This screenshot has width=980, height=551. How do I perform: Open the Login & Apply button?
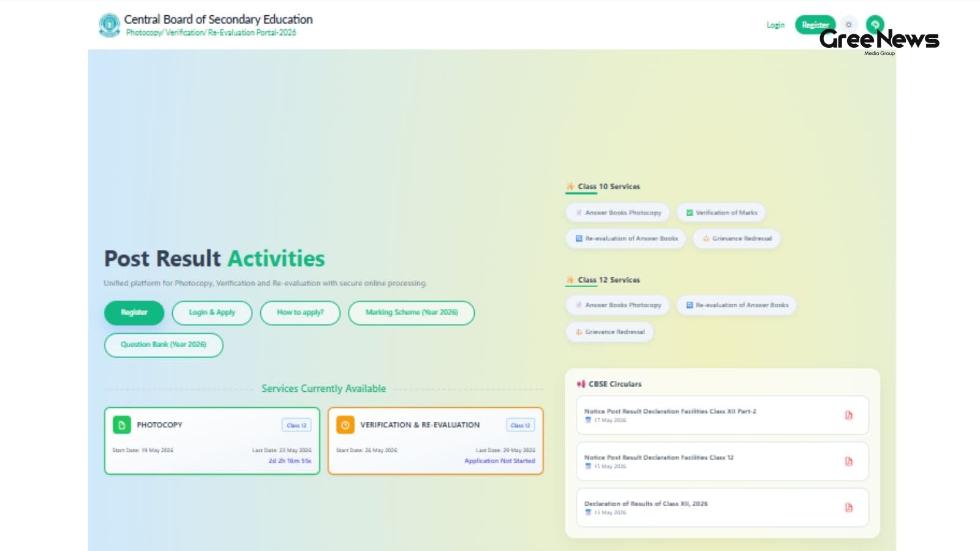click(x=212, y=313)
